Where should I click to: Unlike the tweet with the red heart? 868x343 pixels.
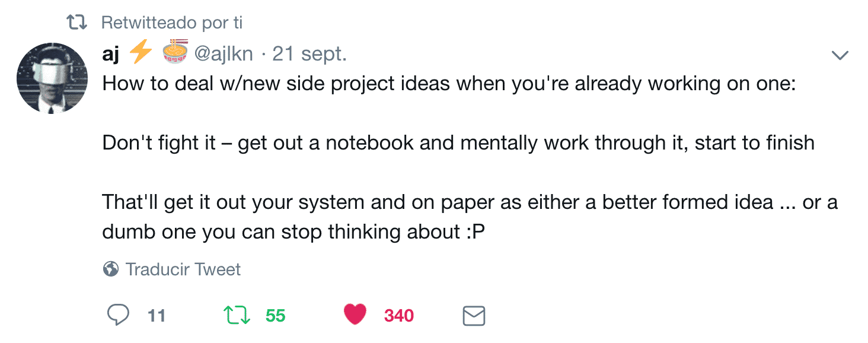click(x=356, y=315)
